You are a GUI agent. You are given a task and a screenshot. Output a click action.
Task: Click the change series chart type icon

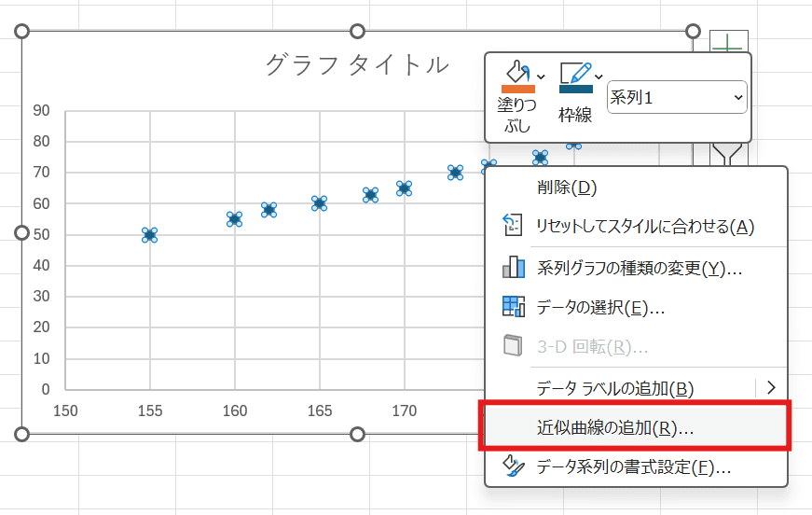coord(514,268)
